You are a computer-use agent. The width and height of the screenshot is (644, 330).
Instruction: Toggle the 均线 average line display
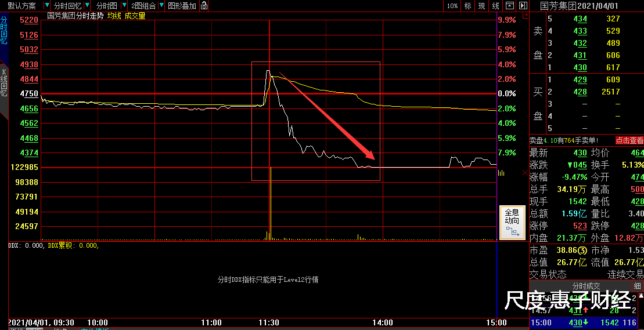(114, 16)
